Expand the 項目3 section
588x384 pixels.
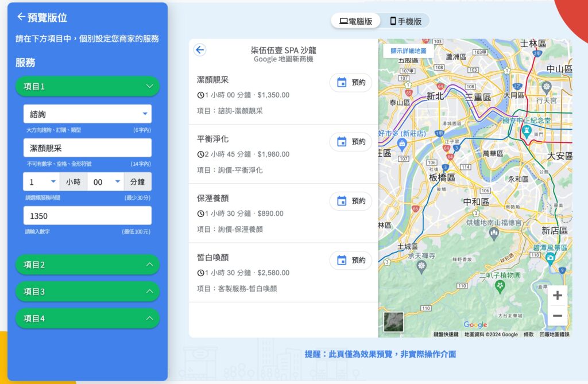click(87, 292)
